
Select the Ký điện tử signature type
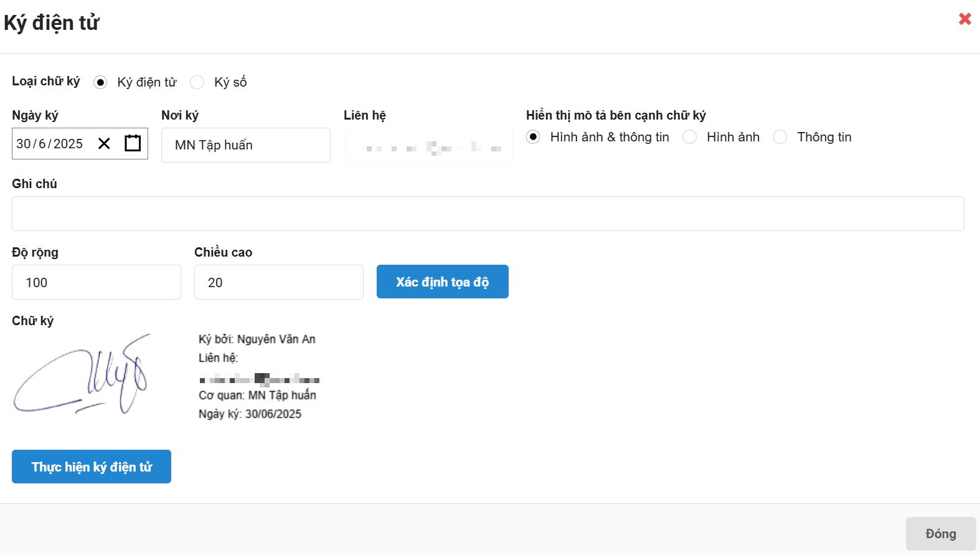pos(100,82)
